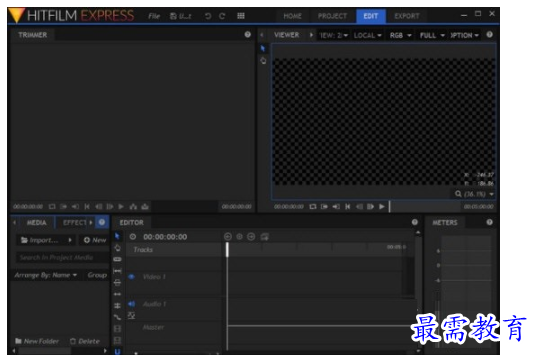
Task: Jump to start in Viewer transport
Action: click(x=347, y=206)
